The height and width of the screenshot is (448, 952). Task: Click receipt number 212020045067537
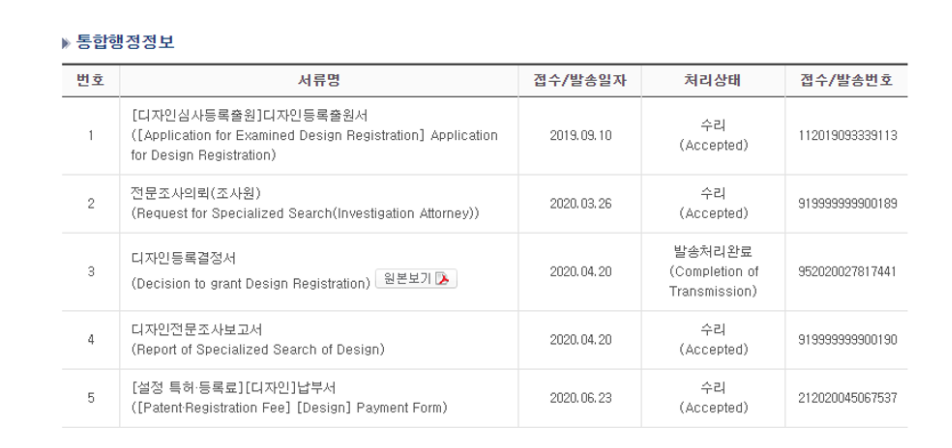click(847, 398)
